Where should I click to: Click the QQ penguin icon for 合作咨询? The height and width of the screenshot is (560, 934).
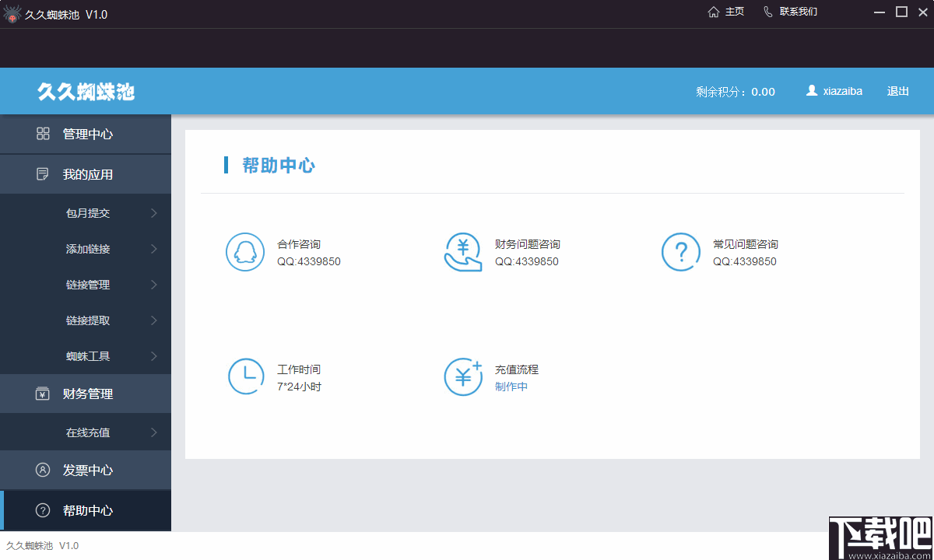(245, 252)
